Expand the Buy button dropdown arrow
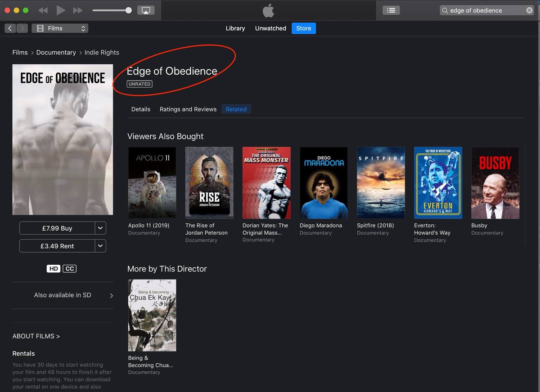 101,228
